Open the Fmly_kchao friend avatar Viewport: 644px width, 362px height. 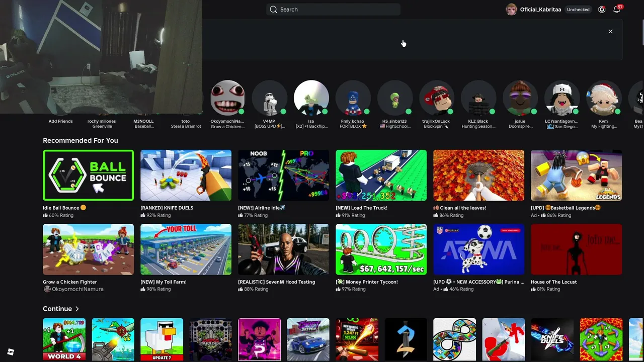[353, 98]
